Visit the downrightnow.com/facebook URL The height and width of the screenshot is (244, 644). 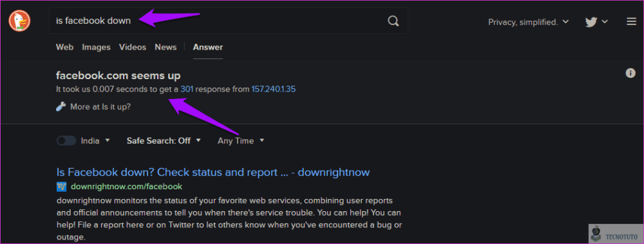(126, 187)
